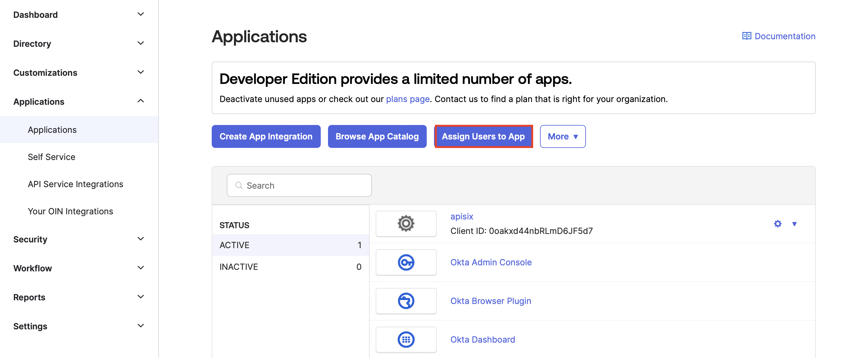Expand the Workflow sidebar section
The height and width of the screenshot is (358, 868).
pyautogui.click(x=141, y=268)
